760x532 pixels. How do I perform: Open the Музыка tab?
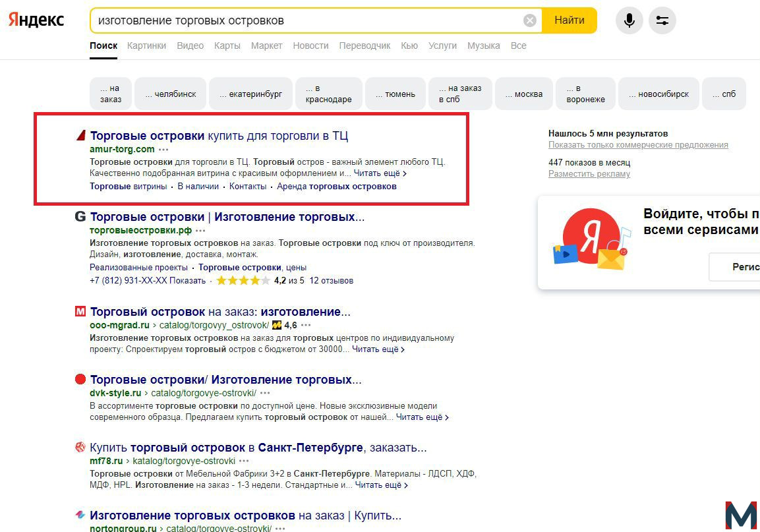coord(484,45)
